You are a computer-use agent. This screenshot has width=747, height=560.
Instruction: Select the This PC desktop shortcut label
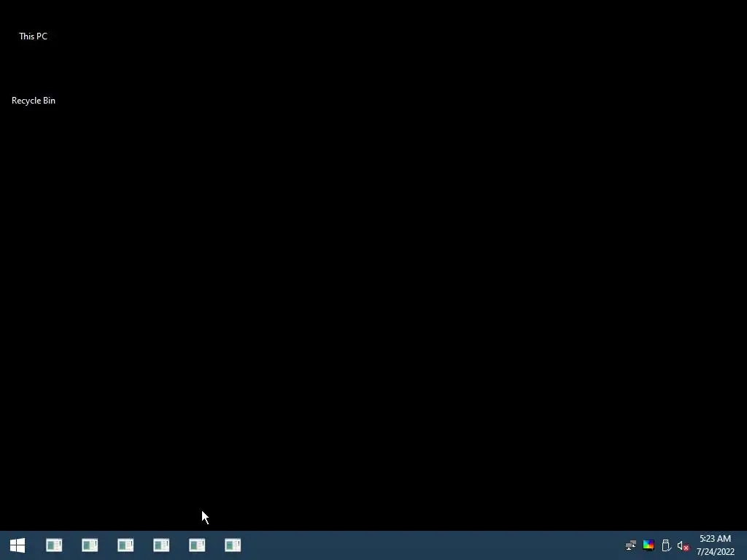33,36
